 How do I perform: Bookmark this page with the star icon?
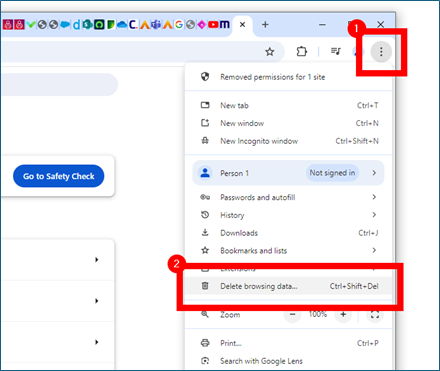(x=269, y=52)
